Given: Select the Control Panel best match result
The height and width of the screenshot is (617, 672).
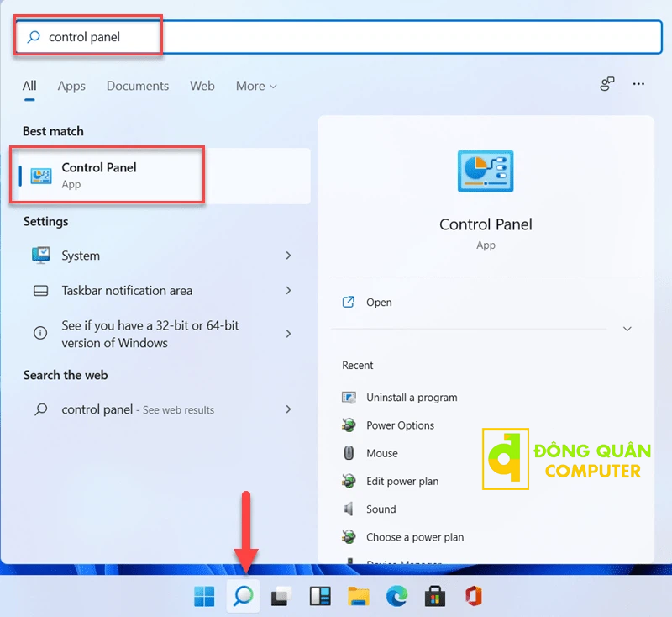Looking at the screenshot, I should (161, 176).
